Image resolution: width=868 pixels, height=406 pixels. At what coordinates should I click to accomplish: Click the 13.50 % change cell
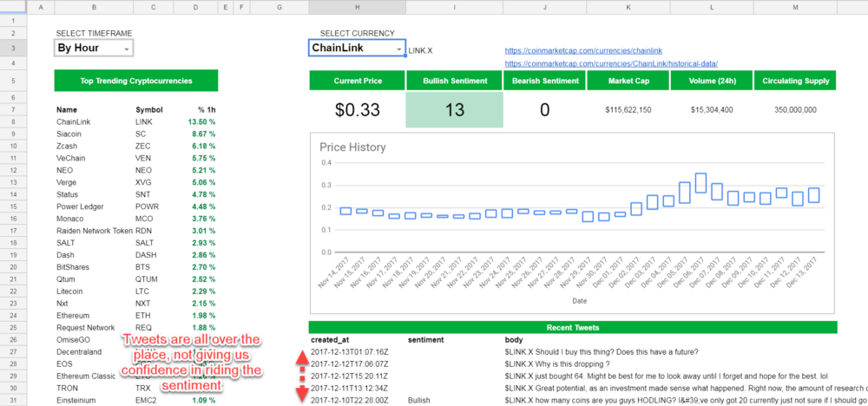201,121
